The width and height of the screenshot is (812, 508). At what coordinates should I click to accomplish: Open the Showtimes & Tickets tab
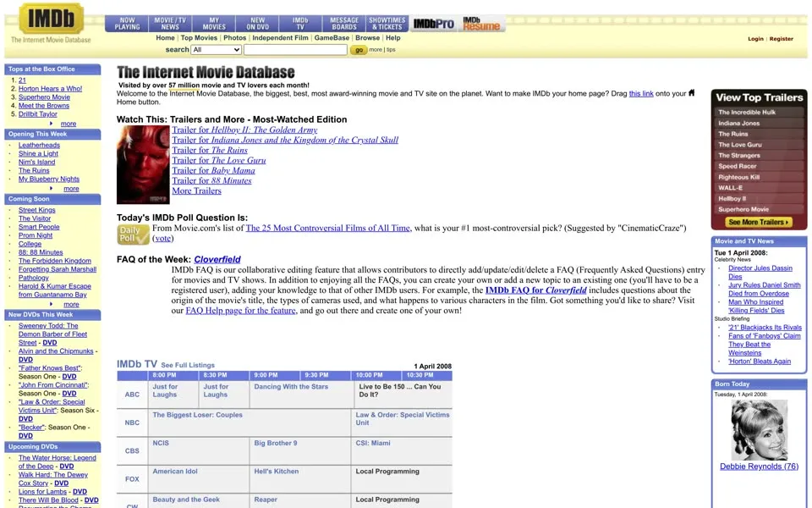[387, 24]
